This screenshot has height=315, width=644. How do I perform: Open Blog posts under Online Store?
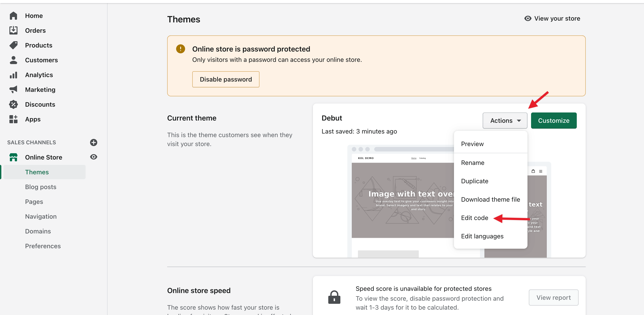pos(41,187)
